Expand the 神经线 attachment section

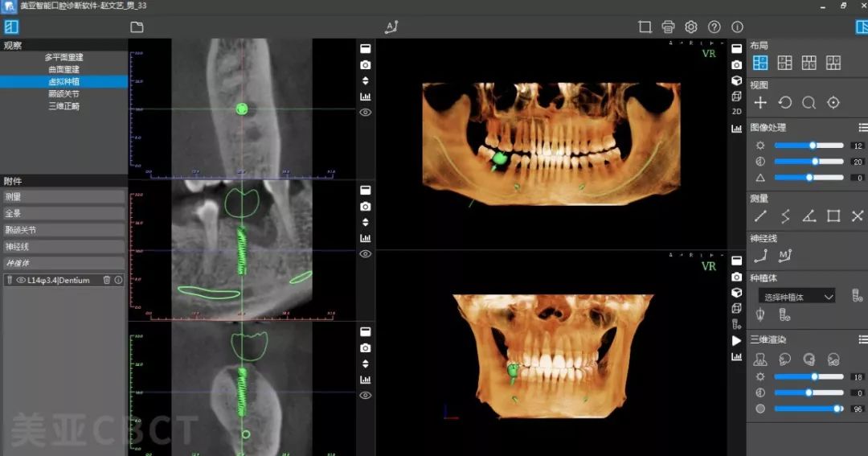coord(63,247)
